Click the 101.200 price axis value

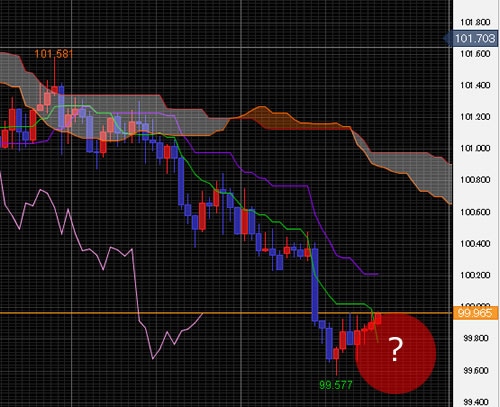(x=475, y=117)
